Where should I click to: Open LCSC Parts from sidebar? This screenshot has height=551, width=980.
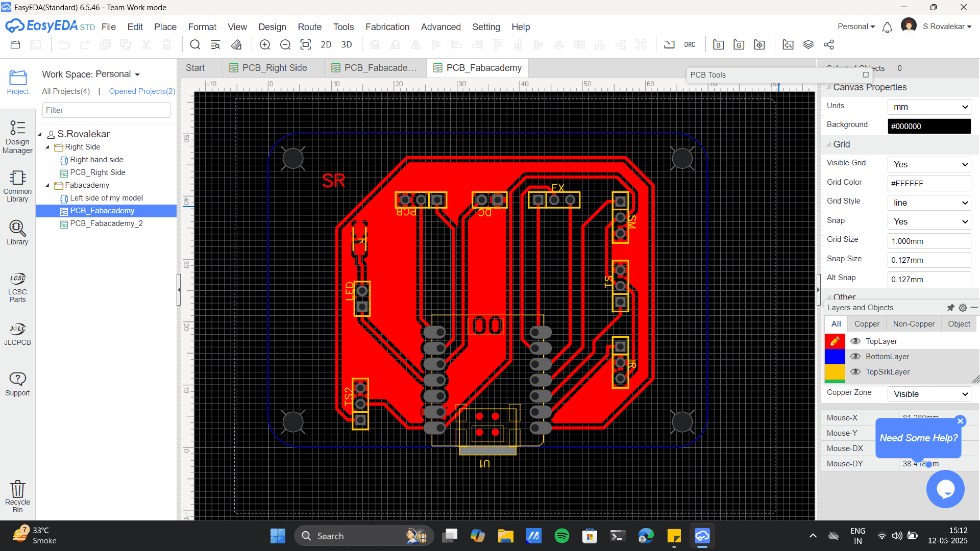[17, 288]
